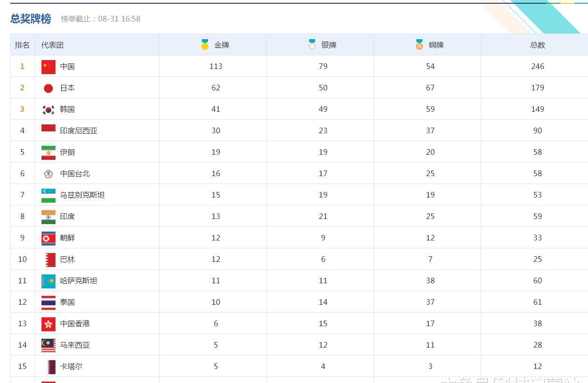Image resolution: width=588 pixels, height=383 pixels.
Task: Click the gold medal icon in header
Action: [205, 45]
